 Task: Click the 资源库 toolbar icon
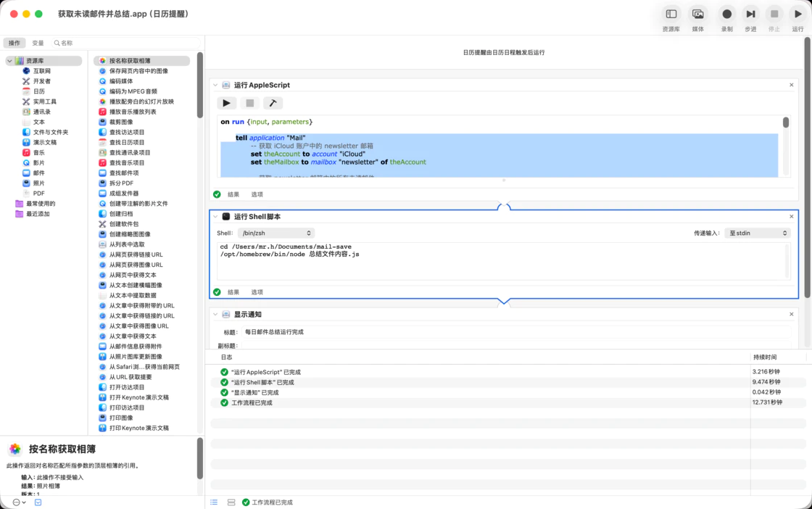671,15
